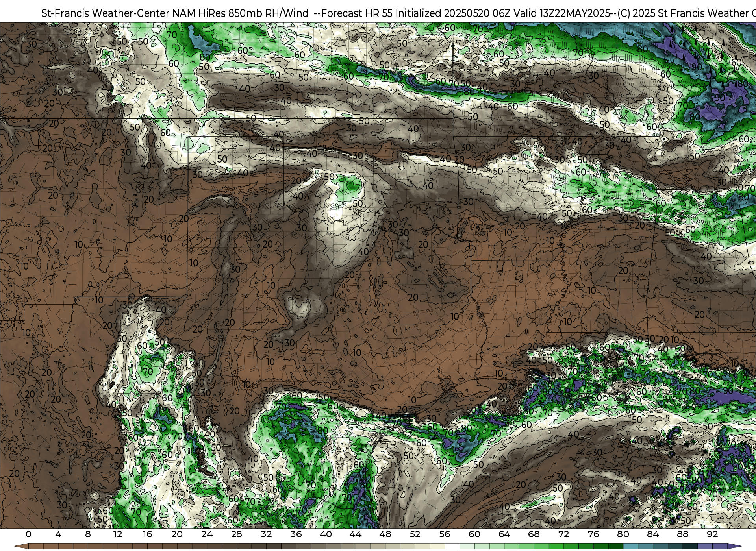Click the teal-blue swatch right of the 80 label
Screen dimensions: 756x551
point(630,546)
